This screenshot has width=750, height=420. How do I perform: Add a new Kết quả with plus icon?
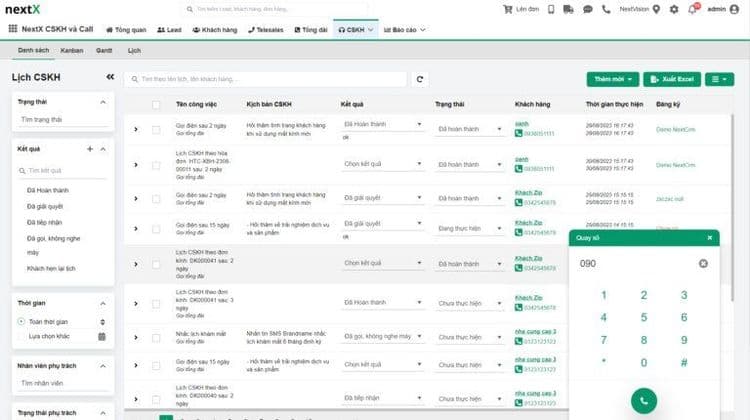coord(89,148)
